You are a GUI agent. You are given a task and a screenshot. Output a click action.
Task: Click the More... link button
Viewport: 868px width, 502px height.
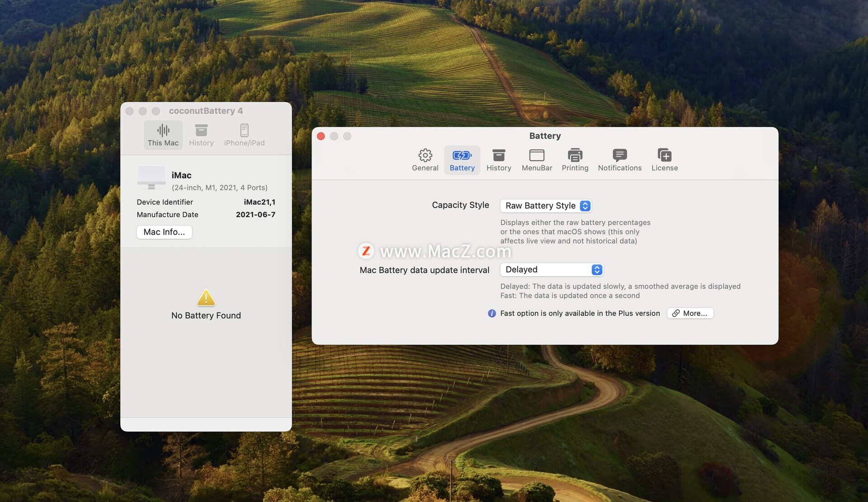690,313
